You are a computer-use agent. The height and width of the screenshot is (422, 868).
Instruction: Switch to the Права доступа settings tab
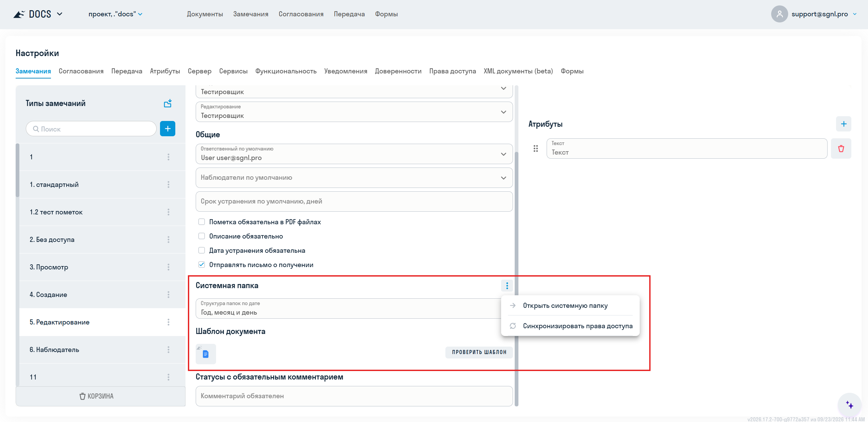453,71
